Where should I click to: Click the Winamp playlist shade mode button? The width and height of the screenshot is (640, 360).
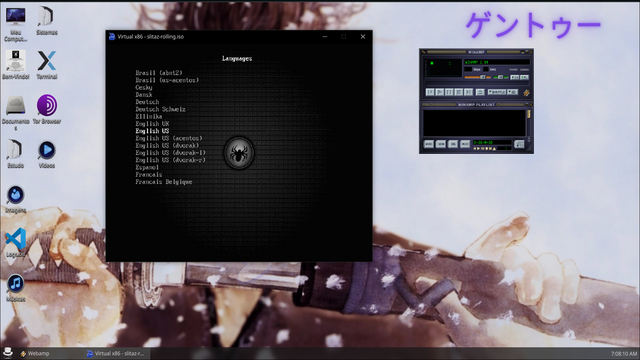click(x=527, y=104)
